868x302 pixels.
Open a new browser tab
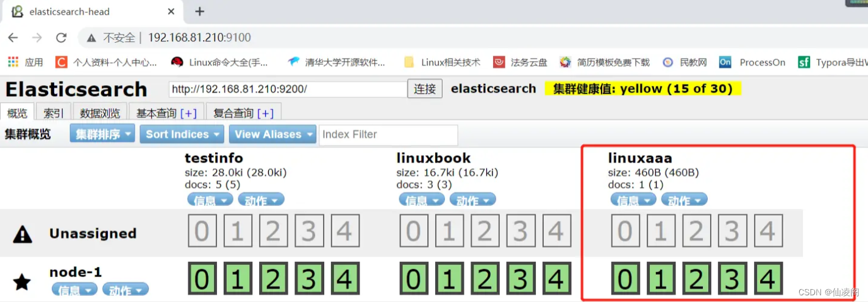(x=199, y=12)
